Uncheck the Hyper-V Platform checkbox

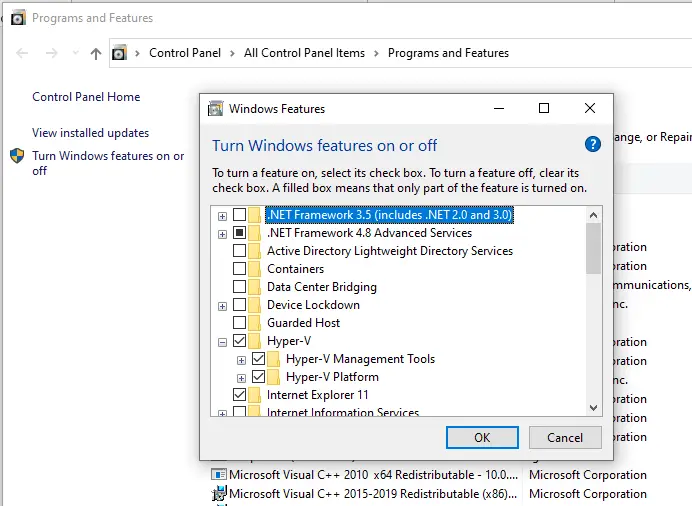(x=258, y=377)
